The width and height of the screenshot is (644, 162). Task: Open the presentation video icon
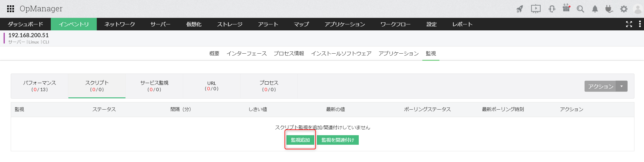(536, 9)
